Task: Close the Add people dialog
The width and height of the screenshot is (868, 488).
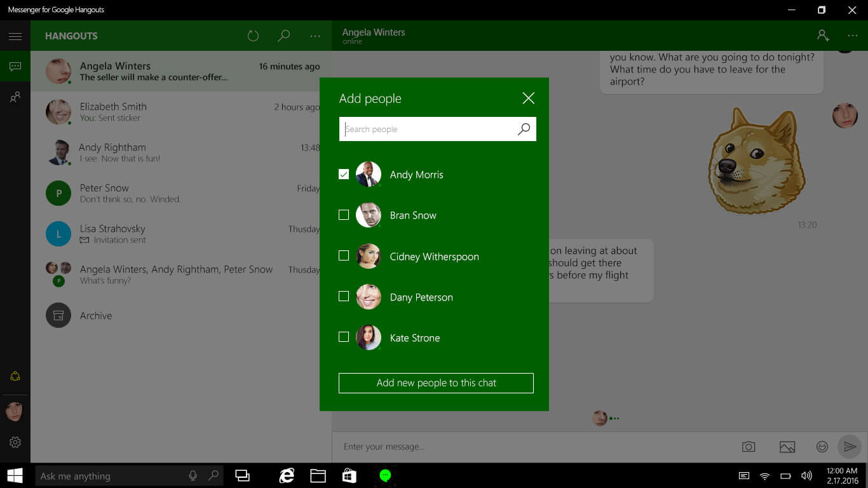Action: [528, 98]
